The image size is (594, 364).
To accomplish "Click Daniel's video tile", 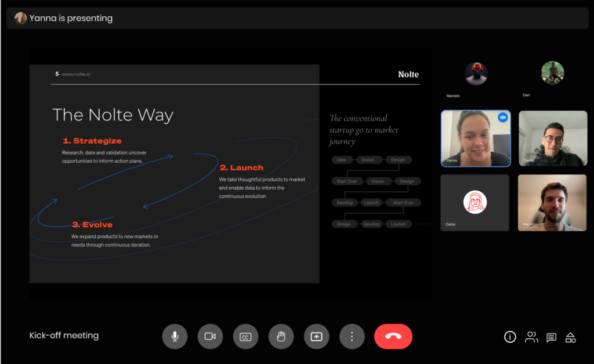I will point(552,139).
